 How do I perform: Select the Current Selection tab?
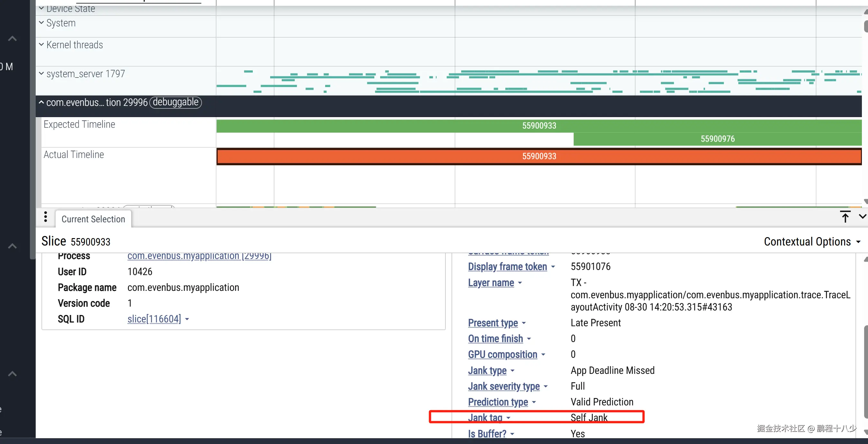click(x=93, y=219)
